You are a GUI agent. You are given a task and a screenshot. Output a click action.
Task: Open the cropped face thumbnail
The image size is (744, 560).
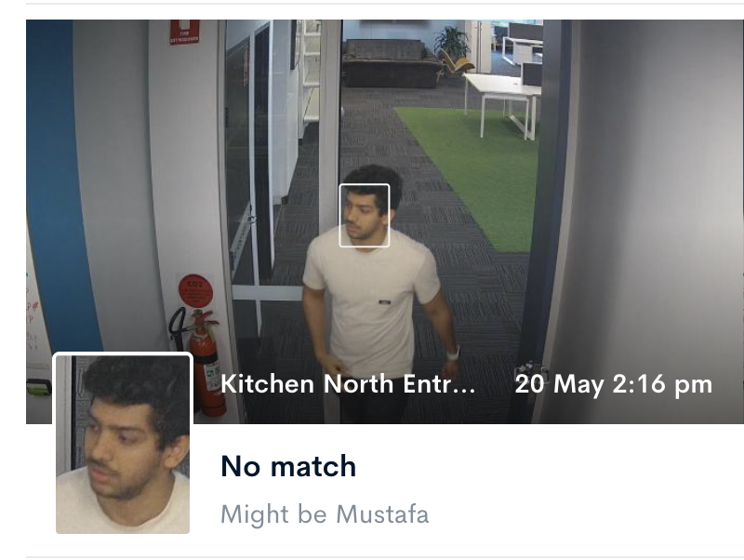(123, 443)
